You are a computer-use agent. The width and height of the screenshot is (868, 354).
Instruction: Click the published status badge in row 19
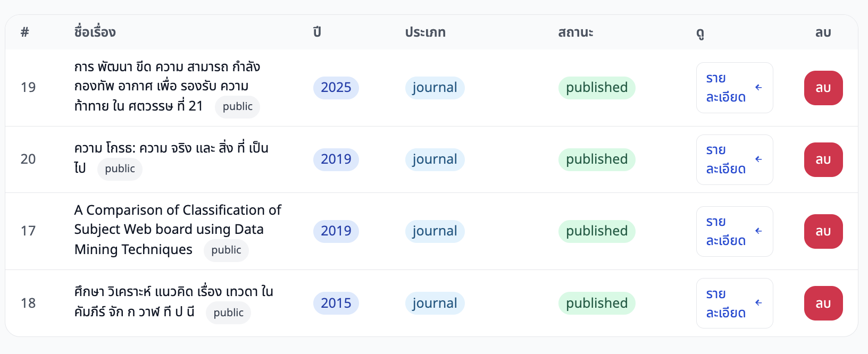point(596,88)
